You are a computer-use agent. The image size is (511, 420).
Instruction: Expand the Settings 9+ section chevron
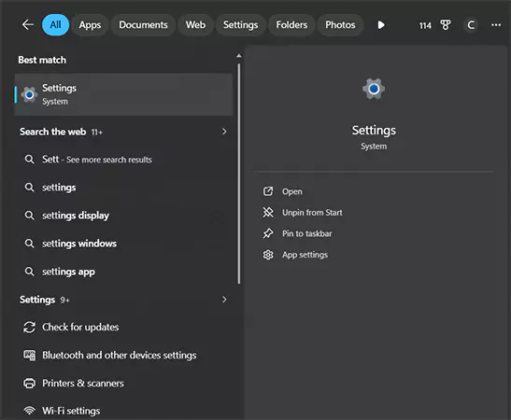pyautogui.click(x=224, y=300)
